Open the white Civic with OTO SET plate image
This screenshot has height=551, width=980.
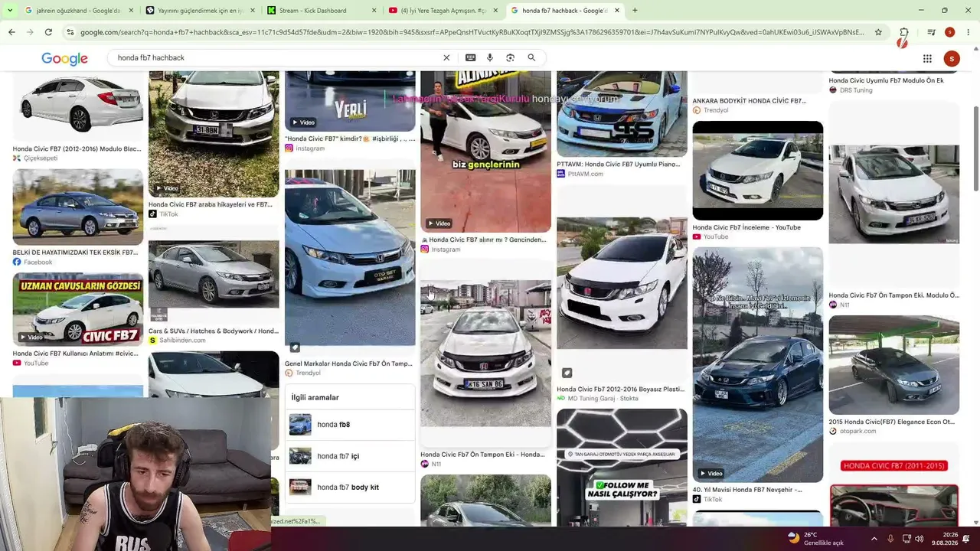350,258
